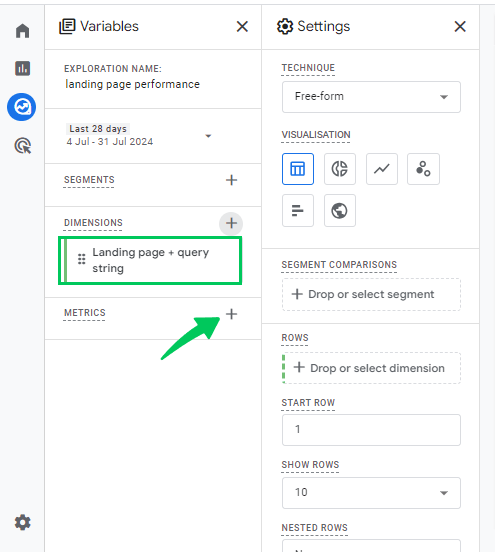Open the Reports bar chart icon
The image size is (495, 552).
pos(23,68)
